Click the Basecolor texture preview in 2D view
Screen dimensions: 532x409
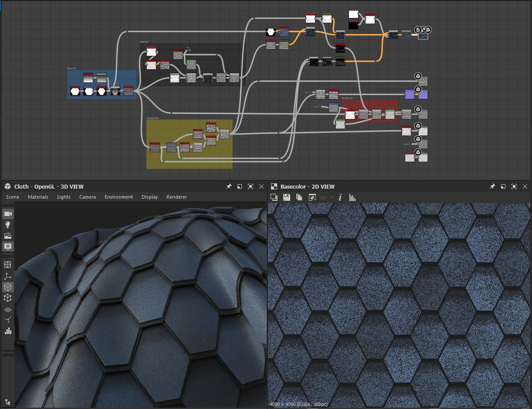tap(398, 305)
